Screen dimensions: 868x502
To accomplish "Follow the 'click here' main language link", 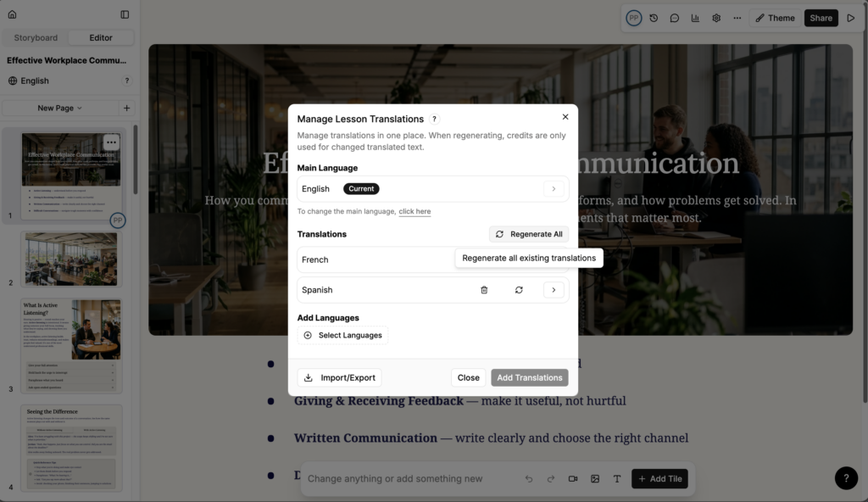I will coord(415,211).
